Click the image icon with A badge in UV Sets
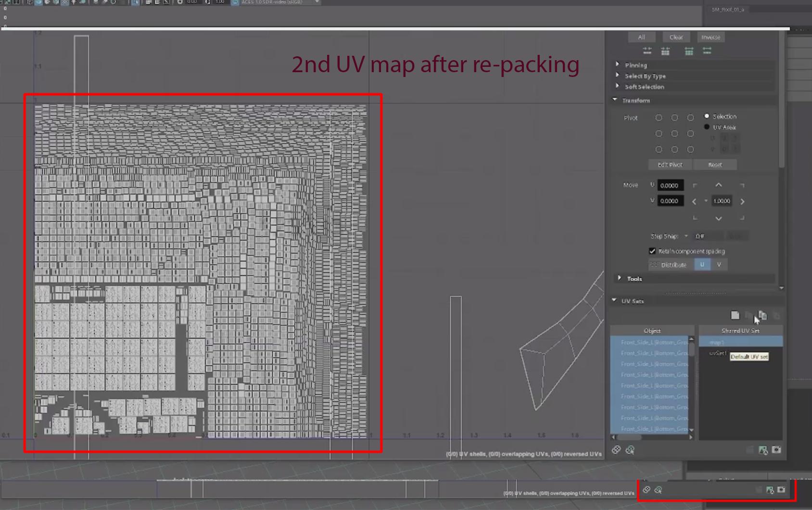 click(x=763, y=450)
